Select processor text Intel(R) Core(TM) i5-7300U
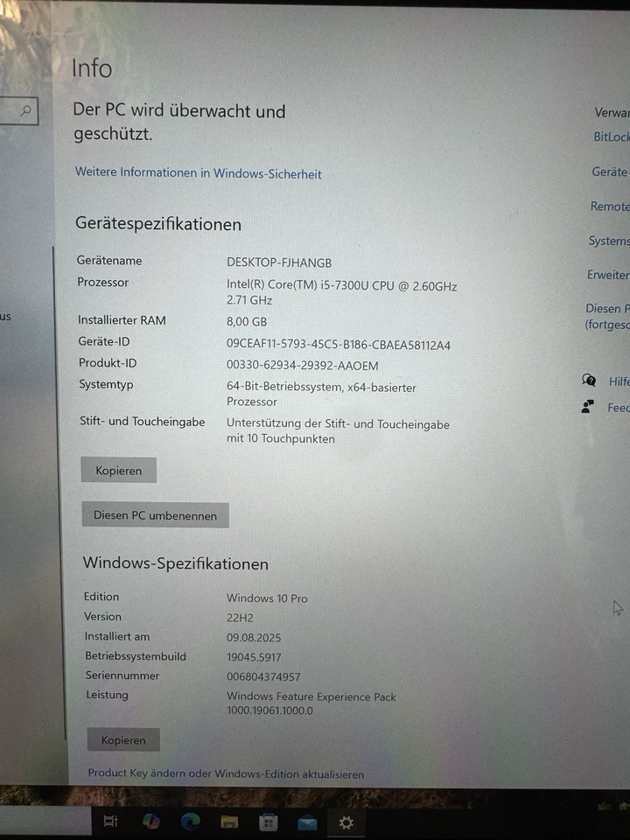This screenshot has width=630, height=840. click(297, 285)
